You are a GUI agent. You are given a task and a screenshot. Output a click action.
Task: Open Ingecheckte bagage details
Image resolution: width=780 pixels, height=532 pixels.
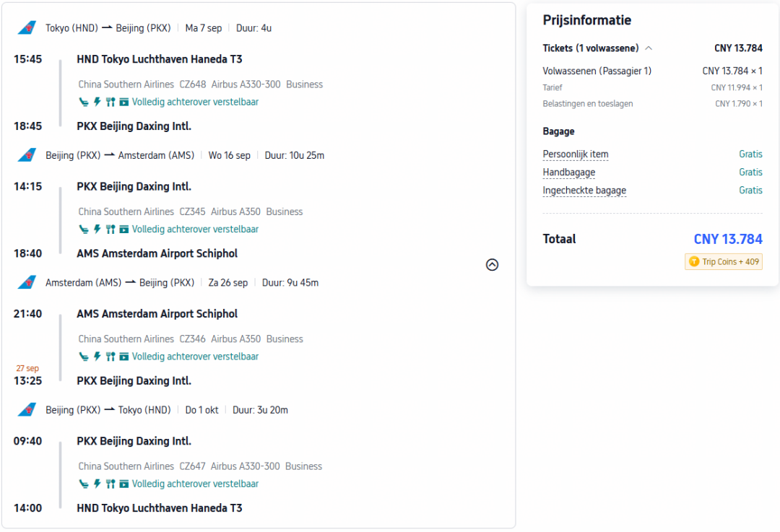[584, 191]
